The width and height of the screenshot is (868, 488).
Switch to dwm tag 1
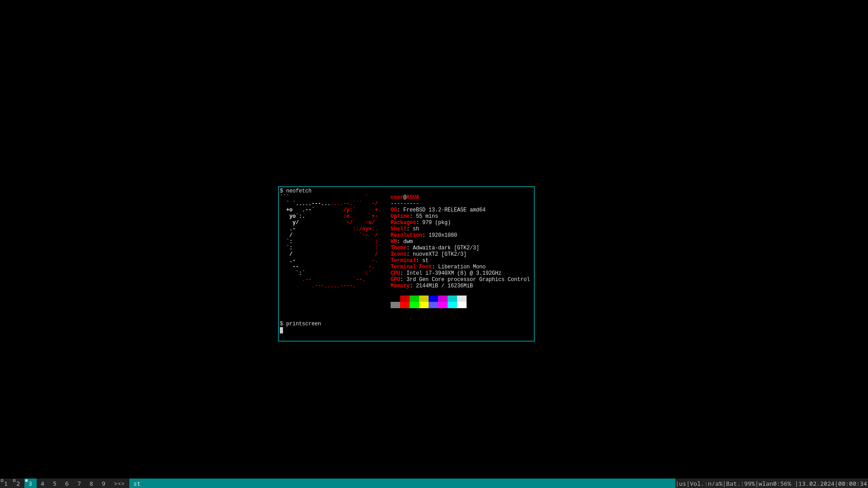click(x=6, y=483)
